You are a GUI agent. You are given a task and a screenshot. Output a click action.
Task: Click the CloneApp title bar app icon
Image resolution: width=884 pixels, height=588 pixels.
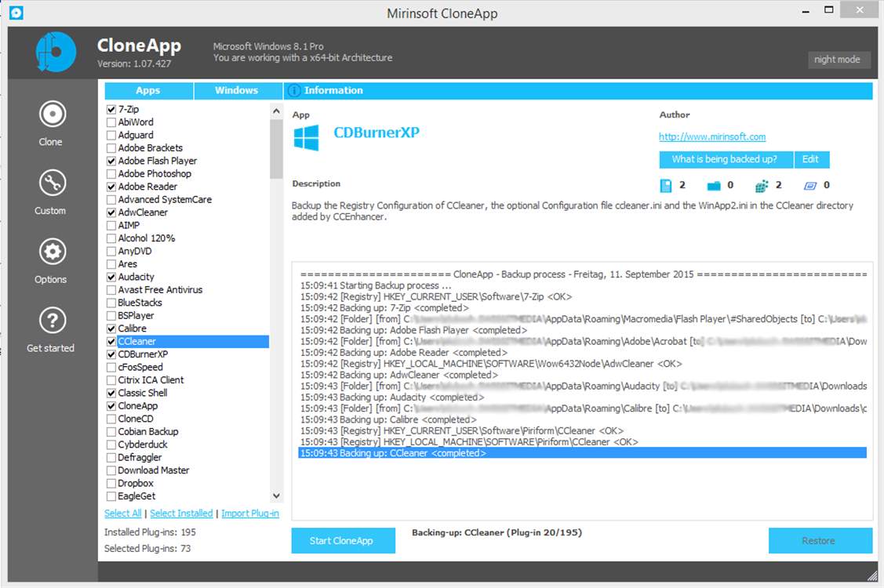pyautogui.click(x=16, y=13)
